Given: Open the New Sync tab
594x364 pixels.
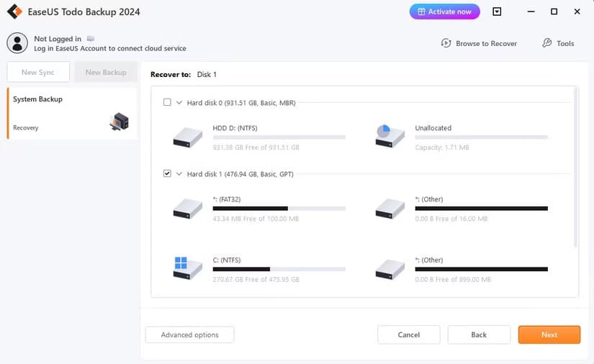Looking at the screenshot, I should coord(38,72).
